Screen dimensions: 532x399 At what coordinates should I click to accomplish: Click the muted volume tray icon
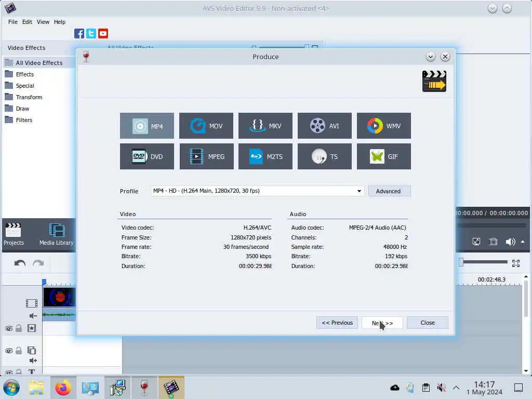441,388
